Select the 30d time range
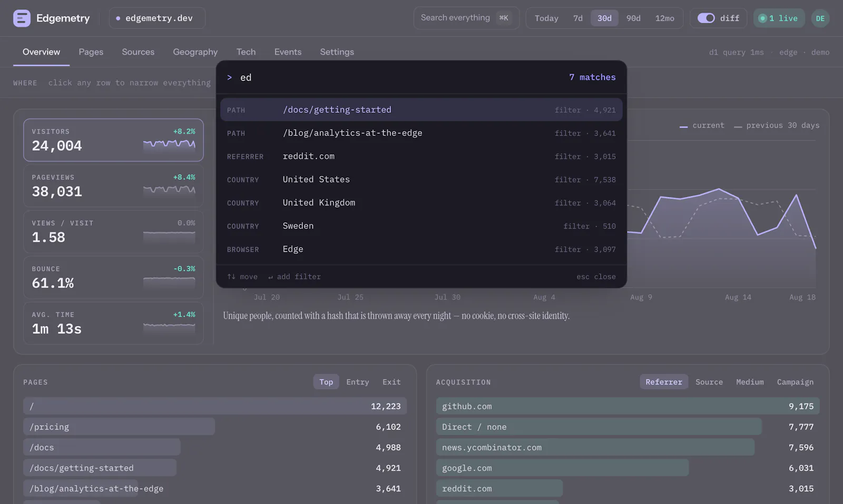This screenshot has height=504, width=843. 604,18
